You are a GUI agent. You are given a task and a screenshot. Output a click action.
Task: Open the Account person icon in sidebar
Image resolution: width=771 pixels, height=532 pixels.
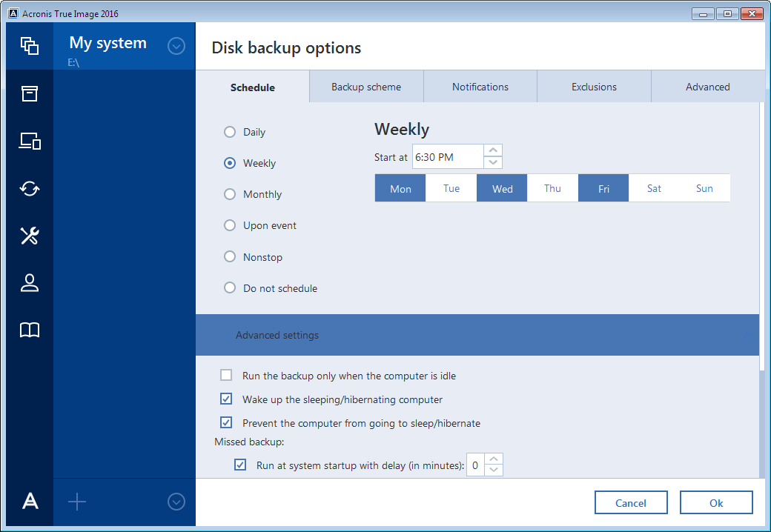[29, 283]
